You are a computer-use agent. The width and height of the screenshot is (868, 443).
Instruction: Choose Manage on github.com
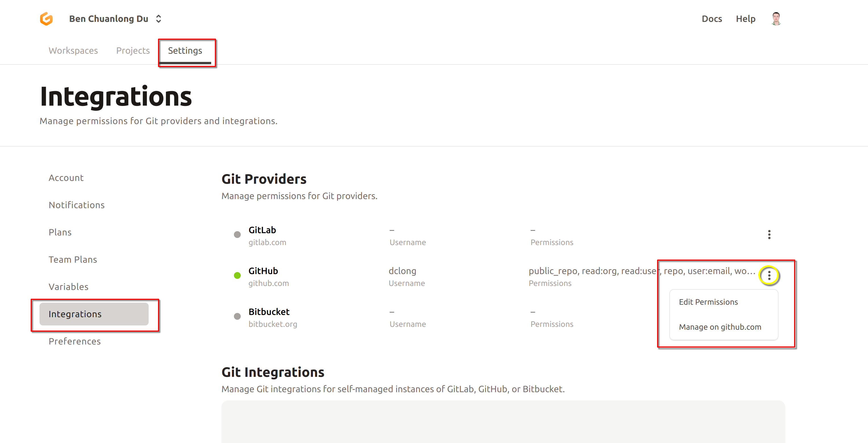pos(720,327)
